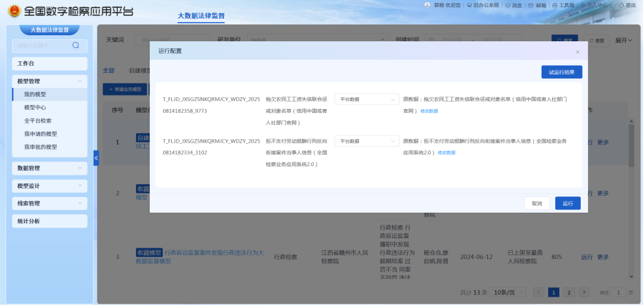Image resolution: width=644 pixels, height=305 pixels.
Task: Open 消息 messages in the header
Action: [x=513, y=5]
